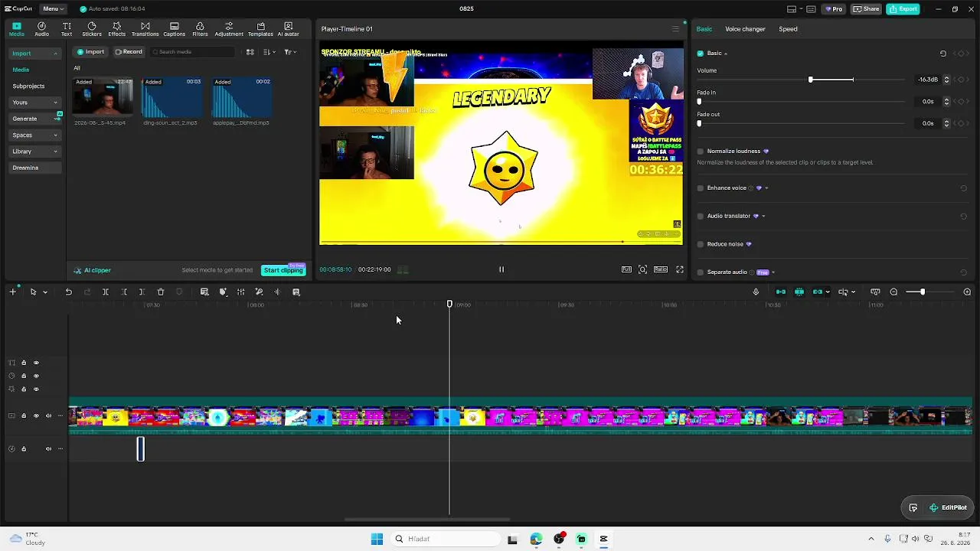Click the Record voiceover microphone icon
The image size is (980, 551).
(x=756, y=292)
